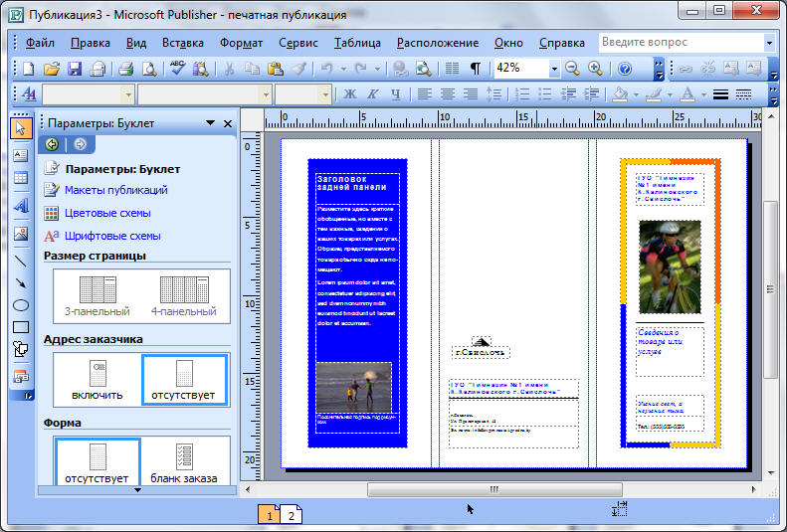Select the Text Box tool
This screenshot has width=787, height=532.
pyautogui.click(x=21, y=155)
